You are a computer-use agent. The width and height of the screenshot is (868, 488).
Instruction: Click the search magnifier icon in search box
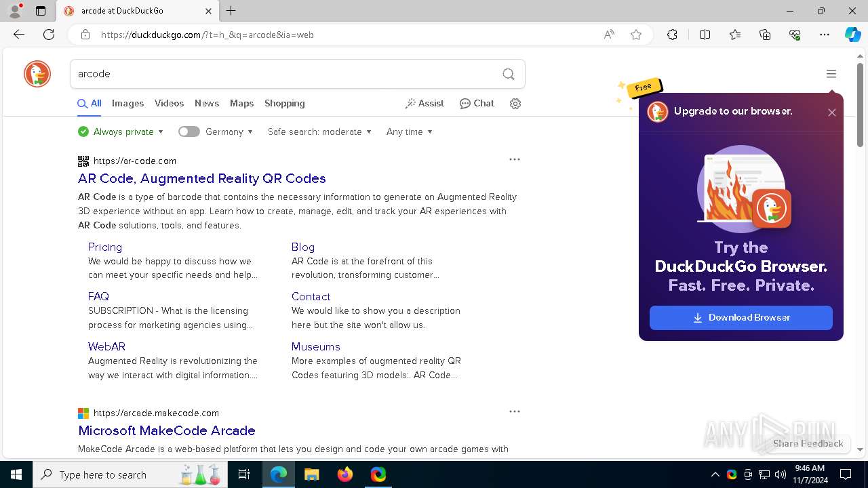509,74
